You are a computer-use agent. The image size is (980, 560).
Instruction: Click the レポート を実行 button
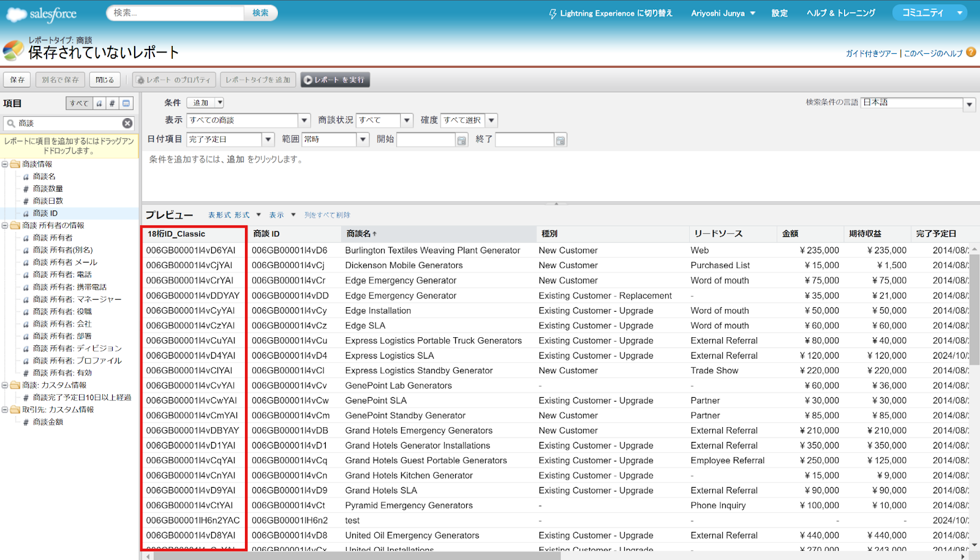(334, 79)
